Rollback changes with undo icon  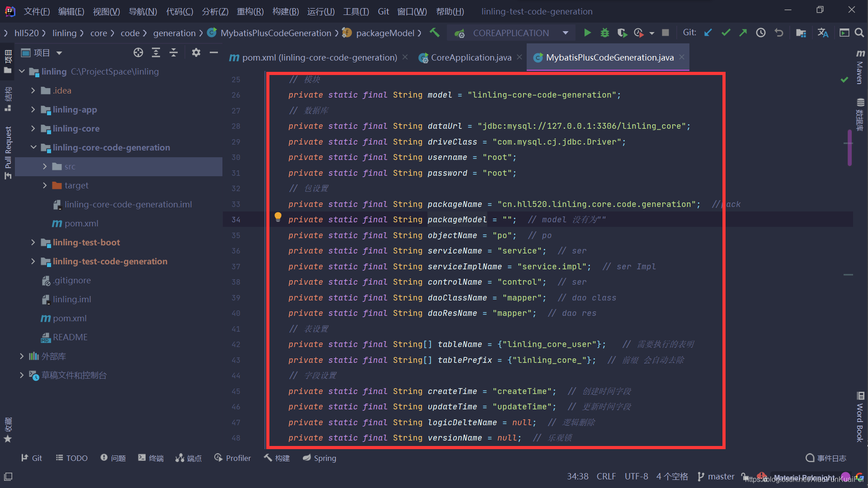click(778, 33)
